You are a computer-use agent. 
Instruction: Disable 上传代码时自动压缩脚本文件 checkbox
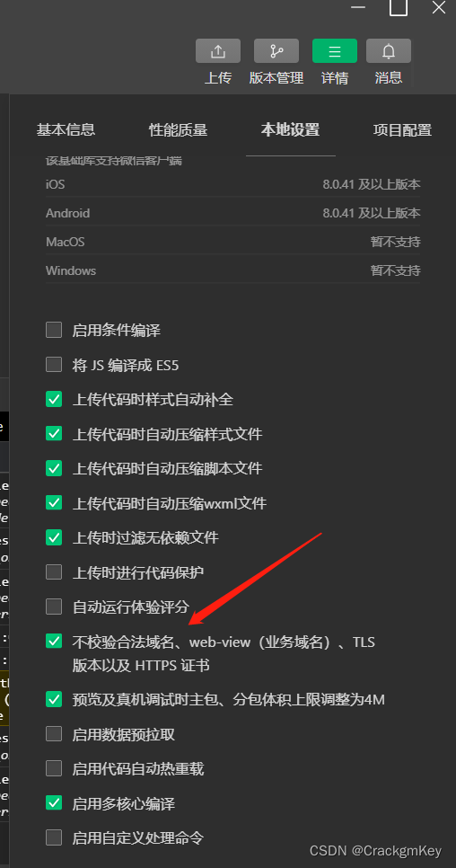[x=54, y=468]
